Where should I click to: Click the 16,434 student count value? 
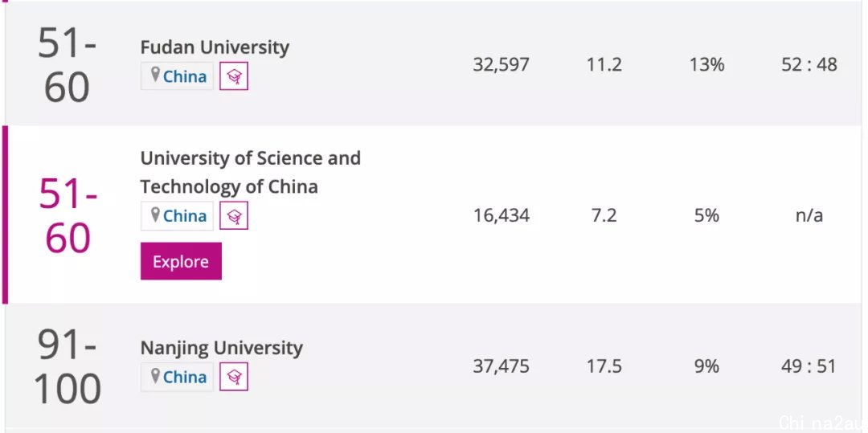tap(501, 215)
